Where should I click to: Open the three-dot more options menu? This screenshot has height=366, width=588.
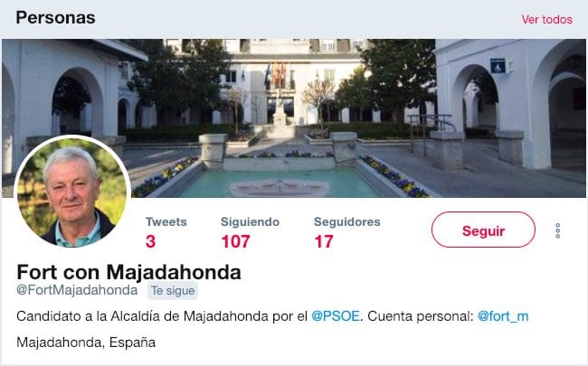(557, 230)
